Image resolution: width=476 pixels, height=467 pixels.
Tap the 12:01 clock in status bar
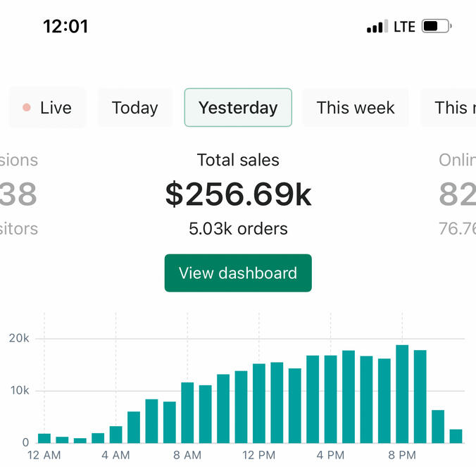coord(65,27)
